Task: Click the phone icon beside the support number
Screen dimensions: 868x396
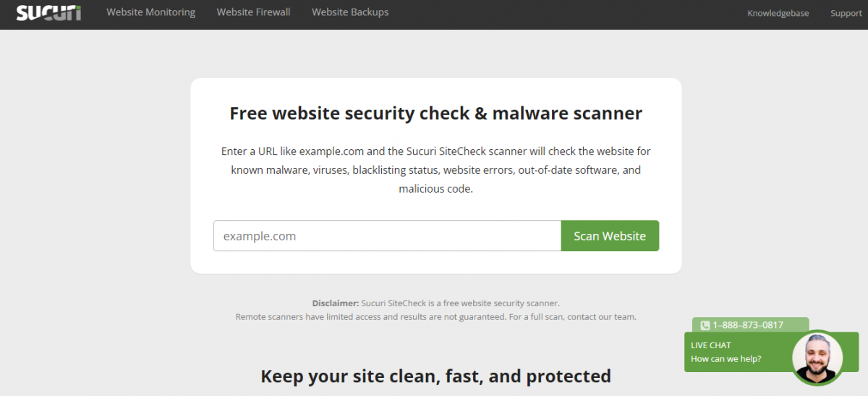Action: [705, 326]
